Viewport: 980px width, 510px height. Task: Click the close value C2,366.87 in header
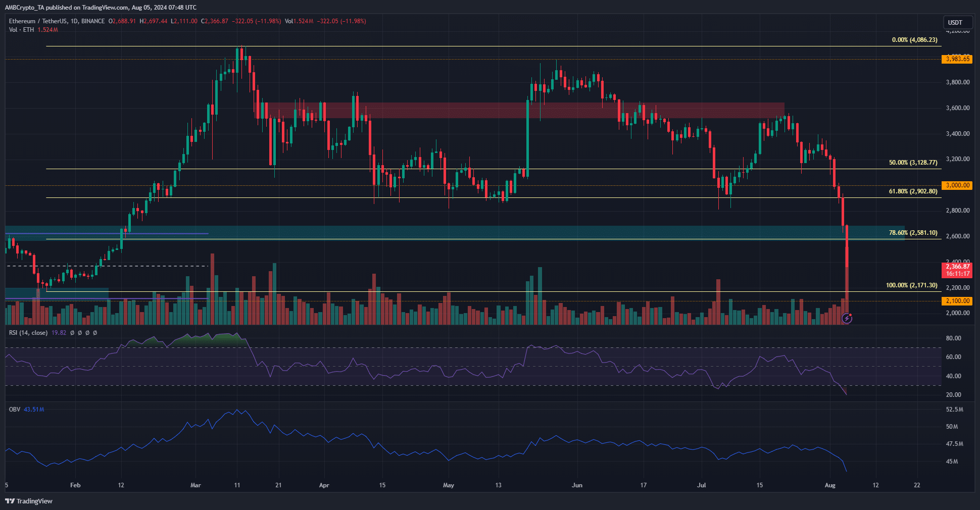[x=215, y=21]
